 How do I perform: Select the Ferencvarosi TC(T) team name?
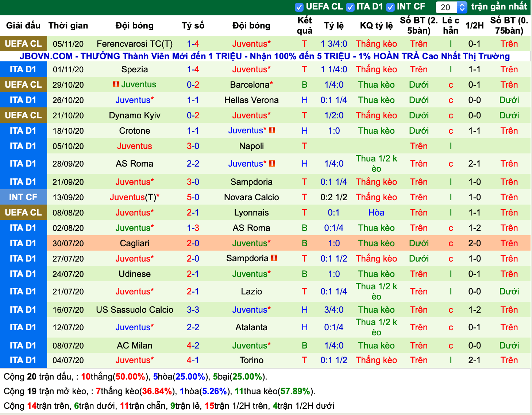click(x=135, y=44)
